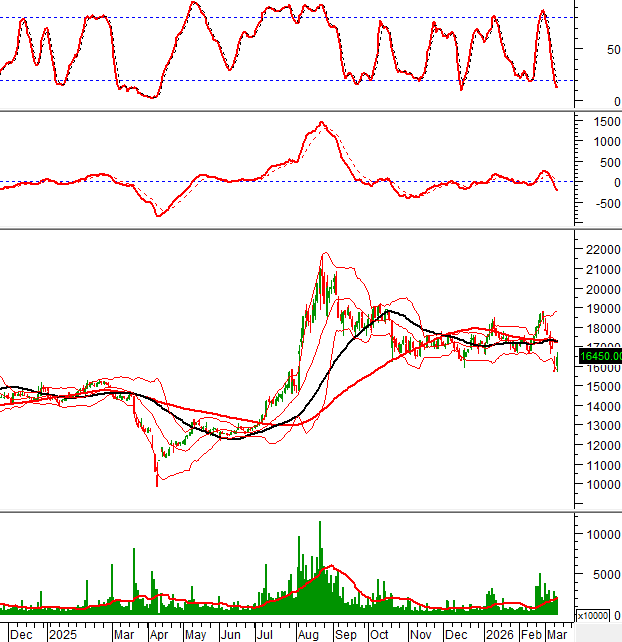Click the MACD peak in August
The image size is (622, 642).
pos(321,123)
